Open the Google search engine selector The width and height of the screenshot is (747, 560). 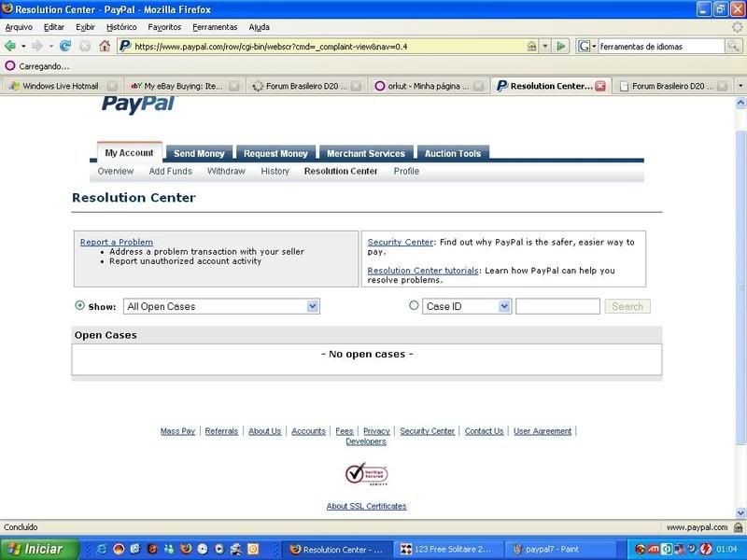(586, 46)
